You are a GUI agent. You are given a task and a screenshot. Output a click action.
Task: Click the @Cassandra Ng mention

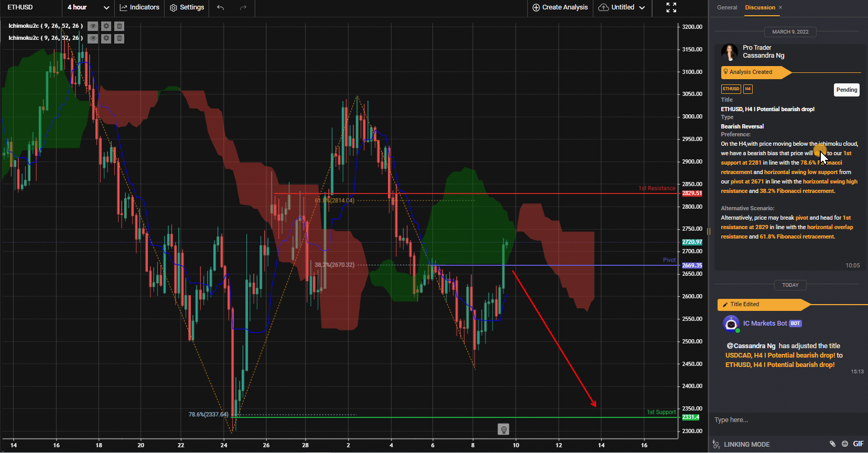coord(751,346)
